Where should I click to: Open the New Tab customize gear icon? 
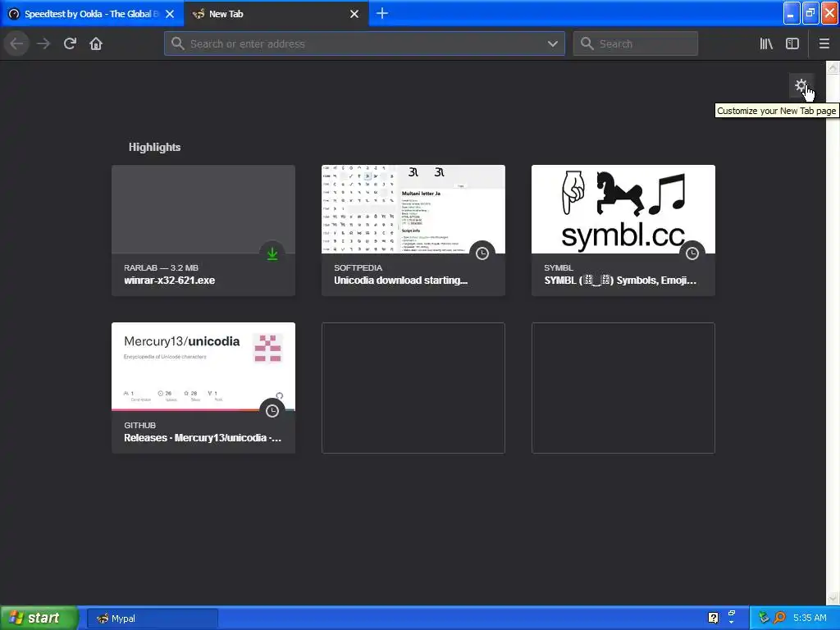click(x=801, y=85)
